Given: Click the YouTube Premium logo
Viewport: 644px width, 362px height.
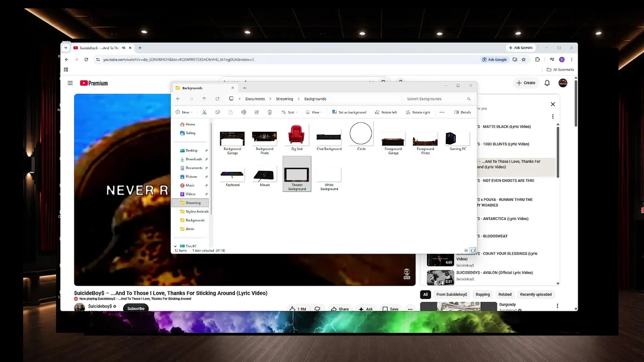Looking at the screenshot, I should [x=94, y=83].
